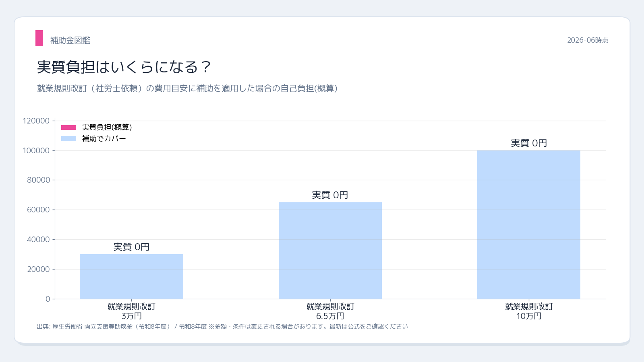
Task: Click the y-axis value 80000
Action: (x=39, y=180)
